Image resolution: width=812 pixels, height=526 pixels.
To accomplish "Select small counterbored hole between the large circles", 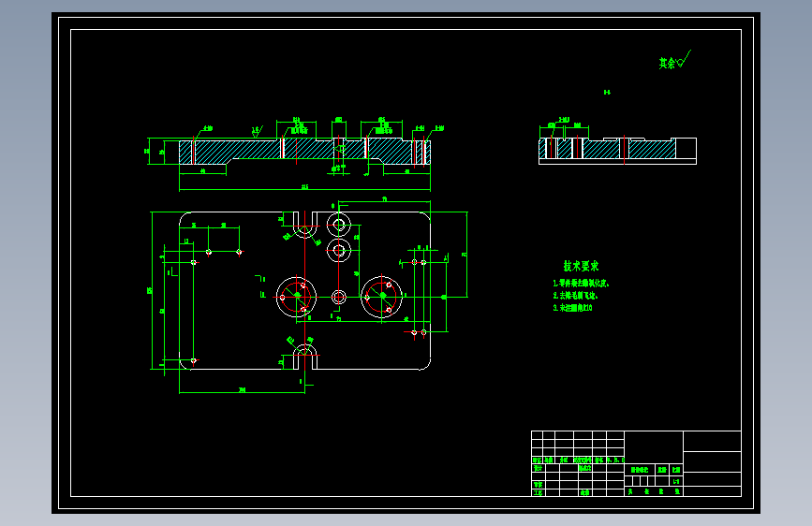I will click(x=339, y=298).
